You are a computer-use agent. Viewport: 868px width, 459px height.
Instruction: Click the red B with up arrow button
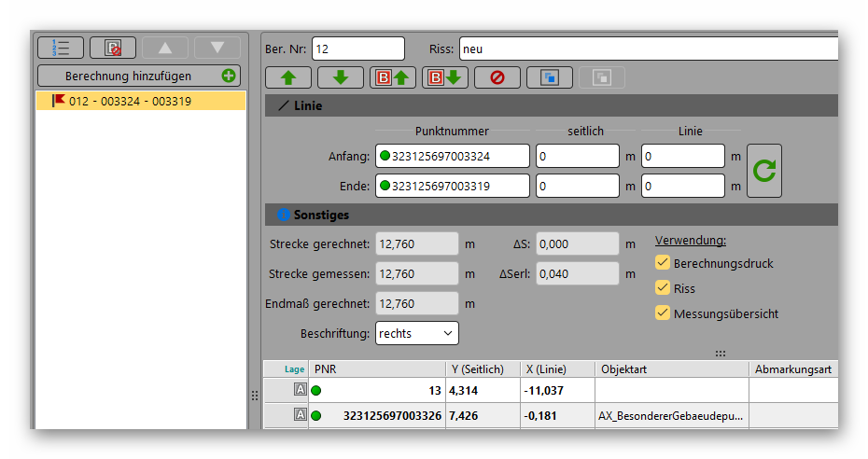392,77
